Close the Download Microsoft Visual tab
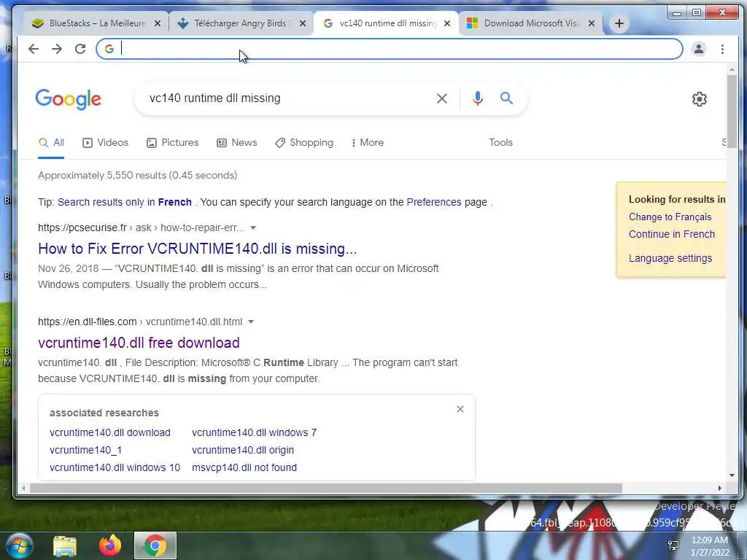 coord(591,23)
